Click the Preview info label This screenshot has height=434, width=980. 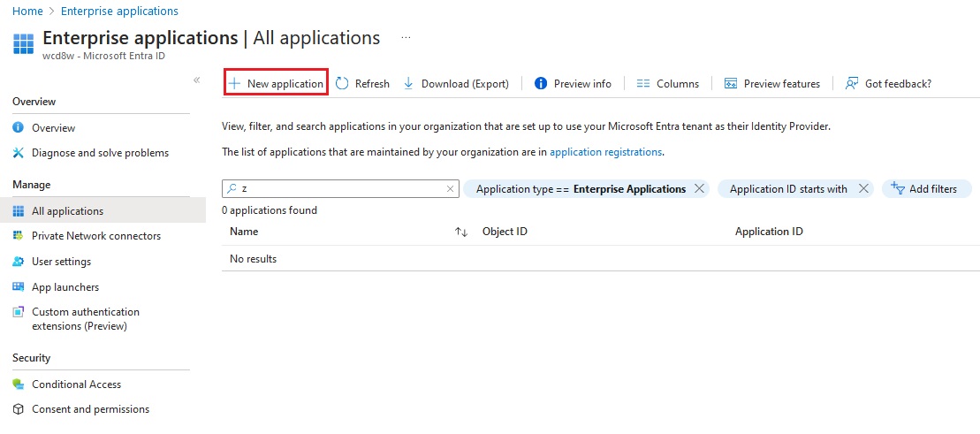point(582,83)
